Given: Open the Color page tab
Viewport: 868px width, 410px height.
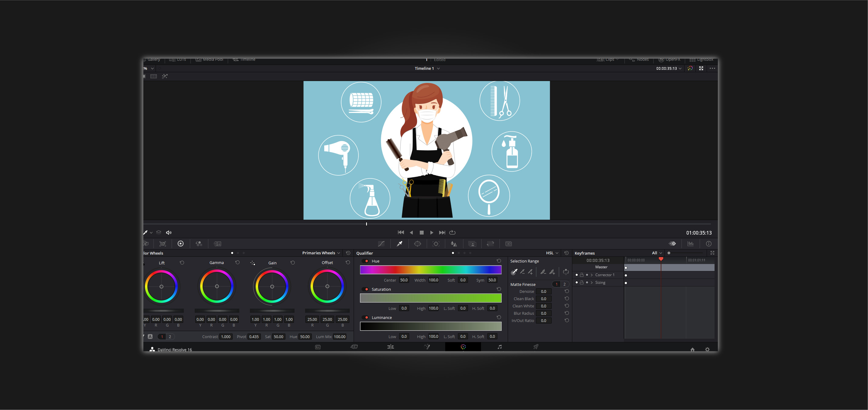Looking at the screenshot, I should tap(463, 347).
